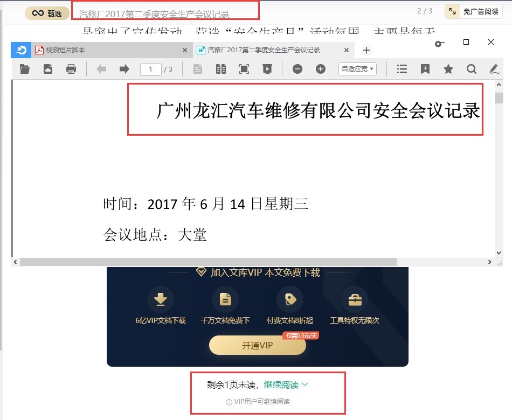
Task: Click the zoom in plus icon
Action: click(x=321, y=69)
